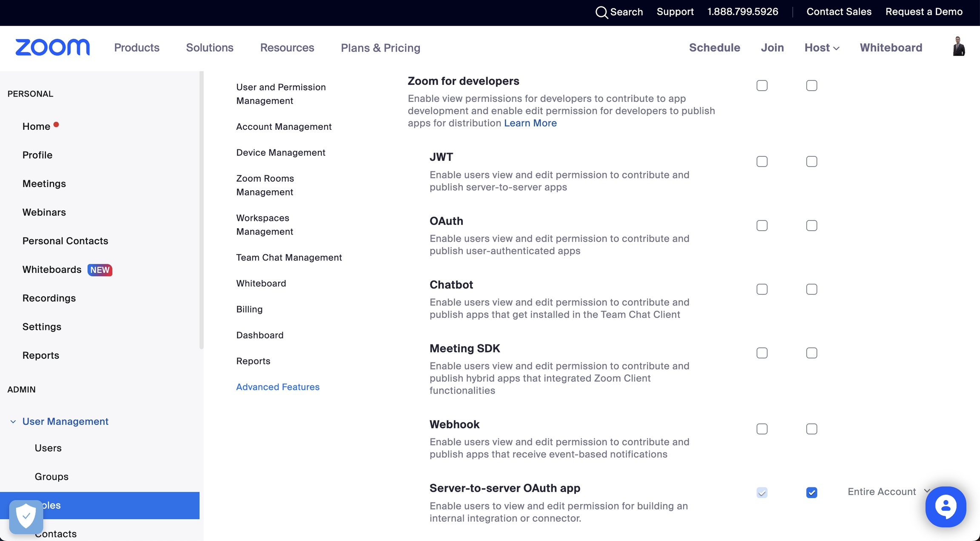Click the Search magnifier icon
980x541 pixels.
pos(601,12)
